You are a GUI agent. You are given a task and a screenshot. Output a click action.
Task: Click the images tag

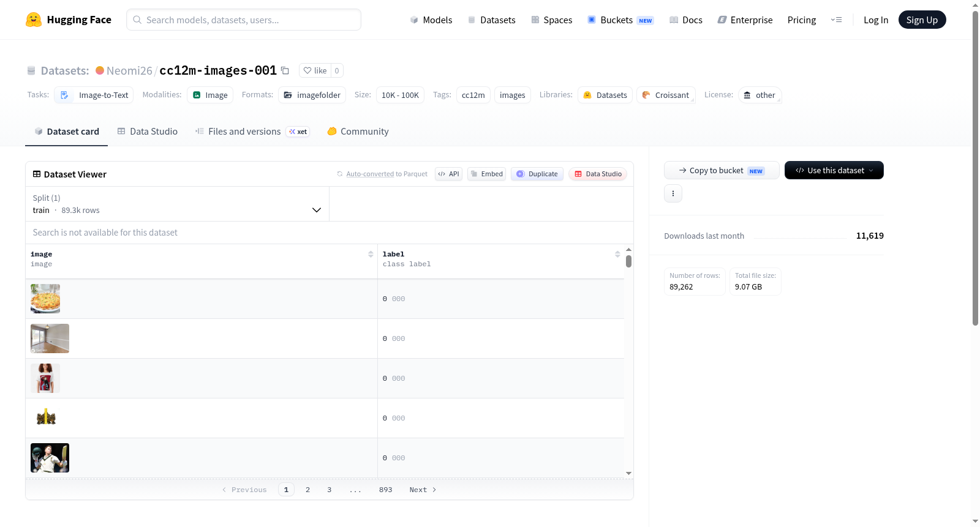pos(513,95)
